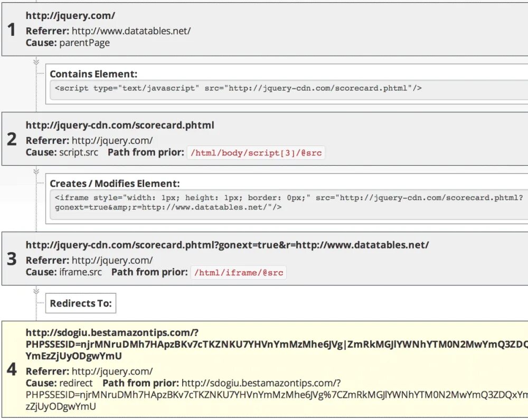528x420 pixels.
Task: Click 'Cause: iframe.src' in step 3
Action: 64,272
